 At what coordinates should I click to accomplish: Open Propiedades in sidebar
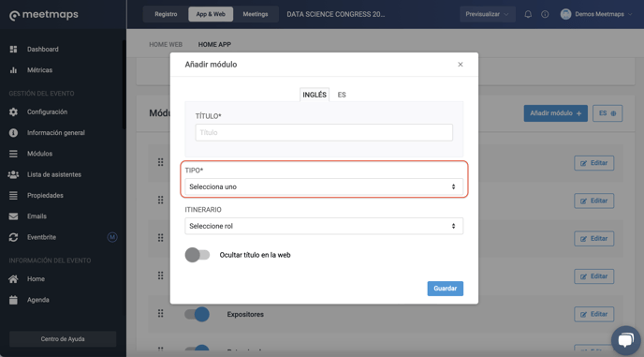45,195
